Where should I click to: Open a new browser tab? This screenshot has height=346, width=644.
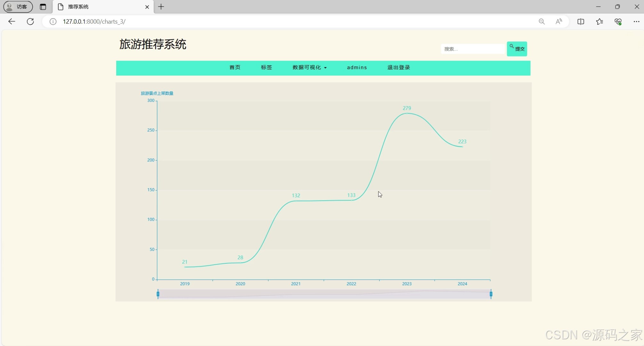tap(161, 7)
